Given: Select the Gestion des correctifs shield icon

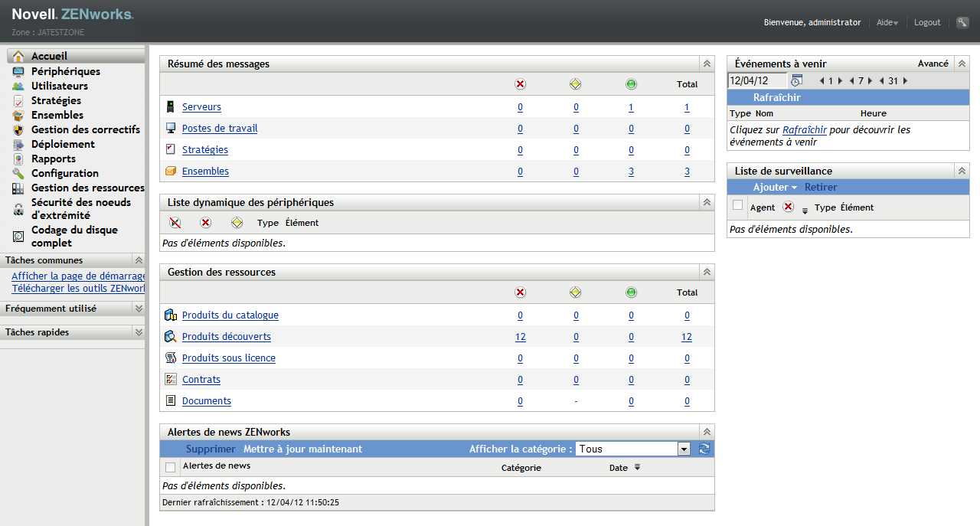Looking at the screenshot, I should pyautogui.click(x=17, y=129).
